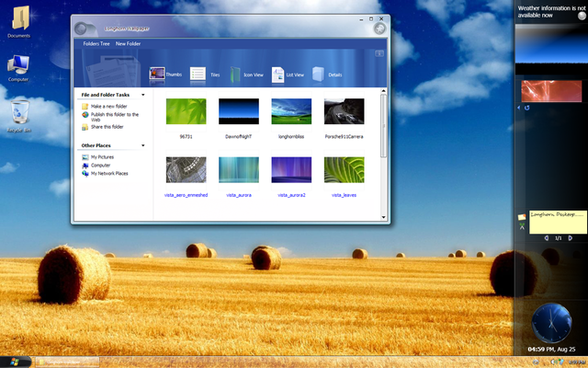Select the Recycle Bin desktop icon
This screenshot has width=588, height=368.
(x=19, y=111)
